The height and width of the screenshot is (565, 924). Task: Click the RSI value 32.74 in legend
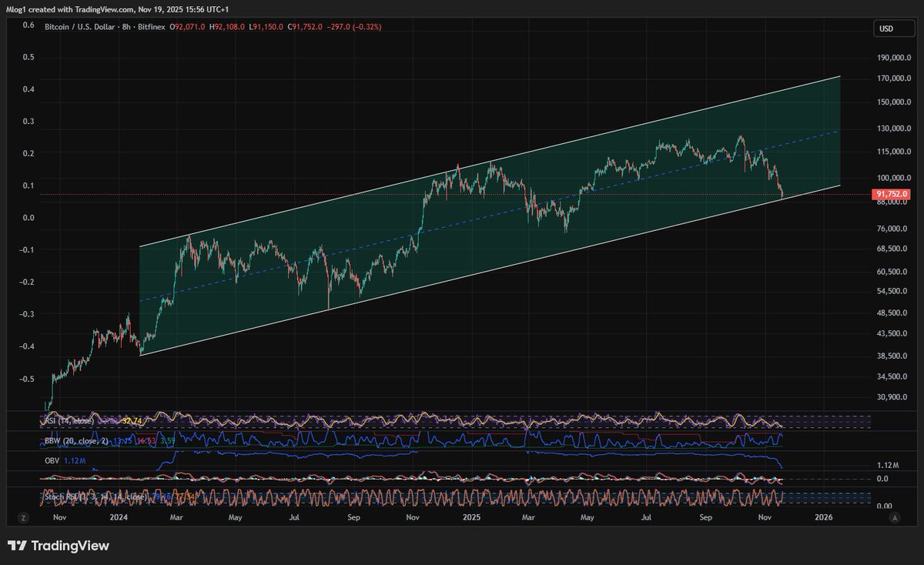tap(132, 420)
